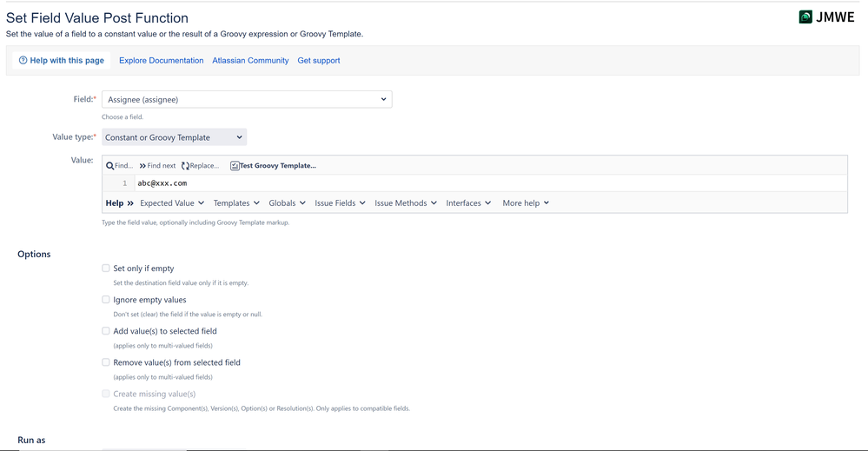Viewport: 868px width, 451px height.
Task: Open the Templates help menu
Action: [x=236, y=203]
